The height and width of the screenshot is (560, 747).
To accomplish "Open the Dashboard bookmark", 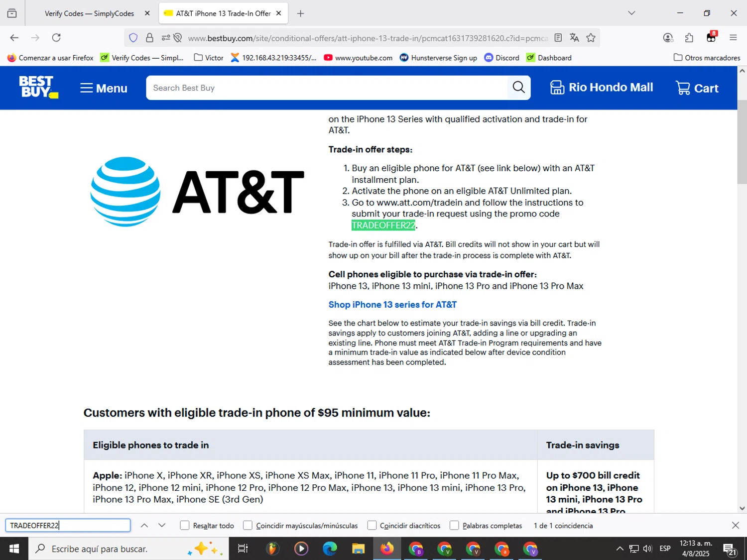I will (549, 58).
